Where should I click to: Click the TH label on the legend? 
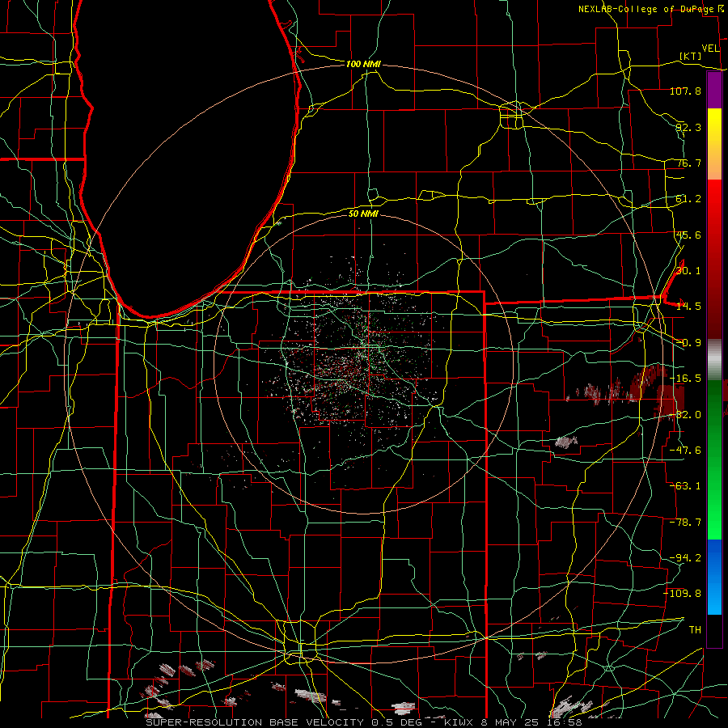click(x=695, y=630)
